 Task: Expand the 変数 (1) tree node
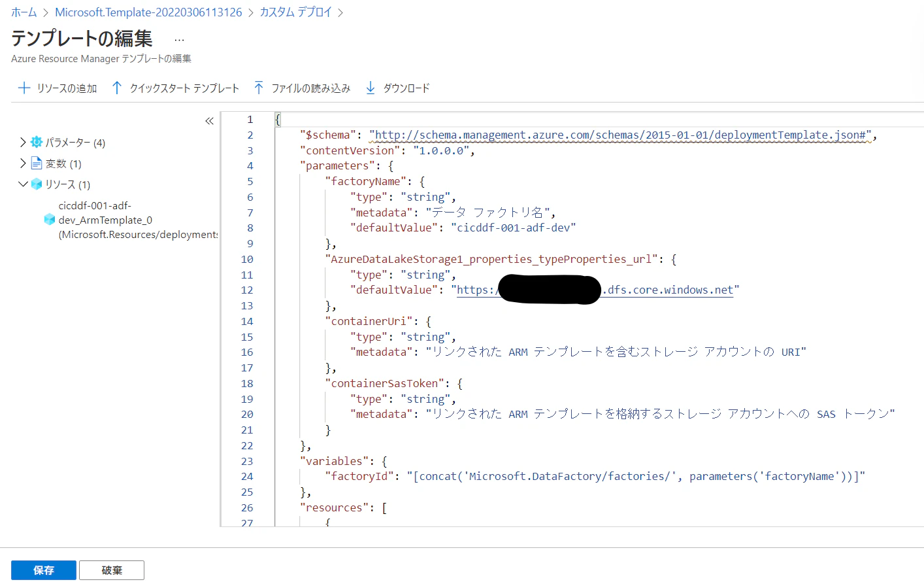(23, 163)
